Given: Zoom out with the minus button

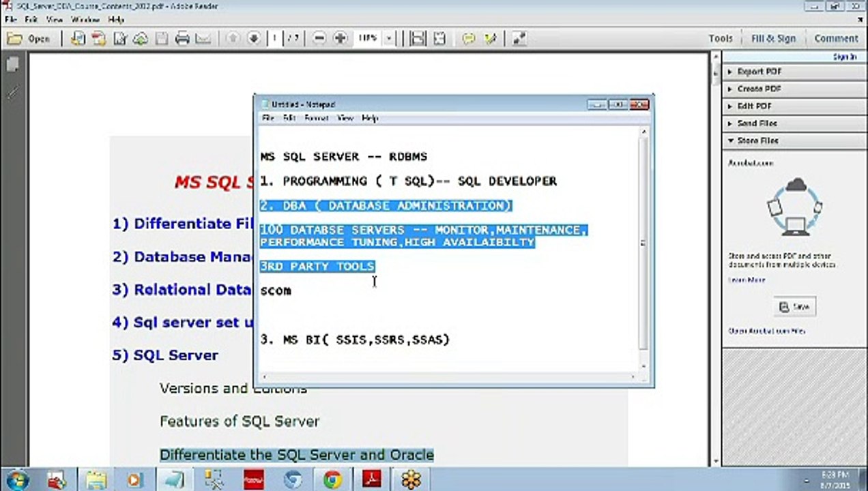Looking at the screenshot, I should pyautogui.click(x=319, y=39).
